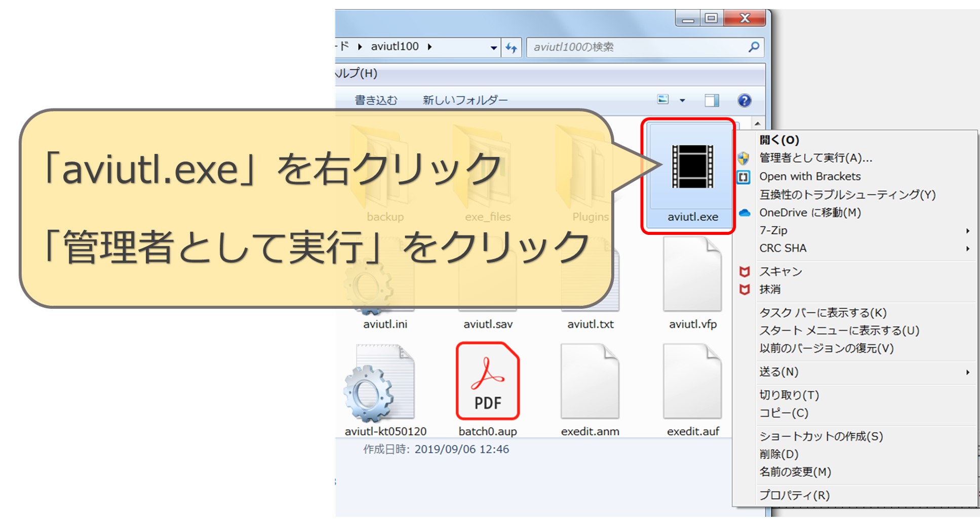
Task: Click the administrator shield icon
Action: click(x=743, y=158)
